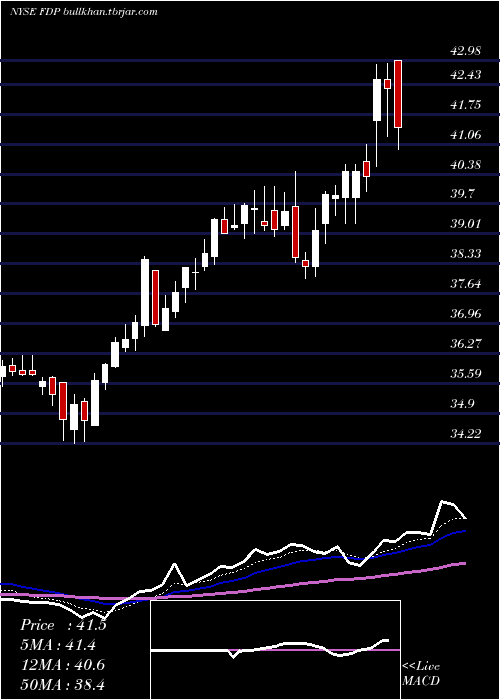Click the 36.96 price axis label
The width and height of the screenshot is (500, 700).
[x=466, y=314]
